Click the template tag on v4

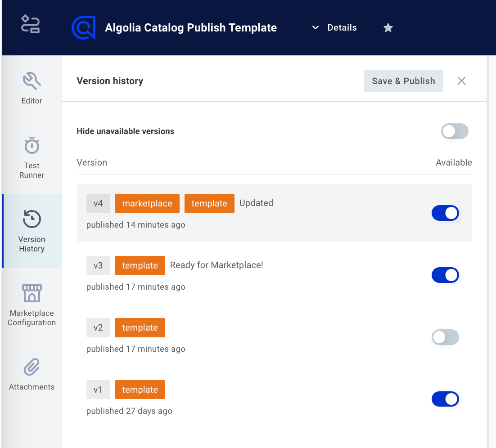point(209,203)
